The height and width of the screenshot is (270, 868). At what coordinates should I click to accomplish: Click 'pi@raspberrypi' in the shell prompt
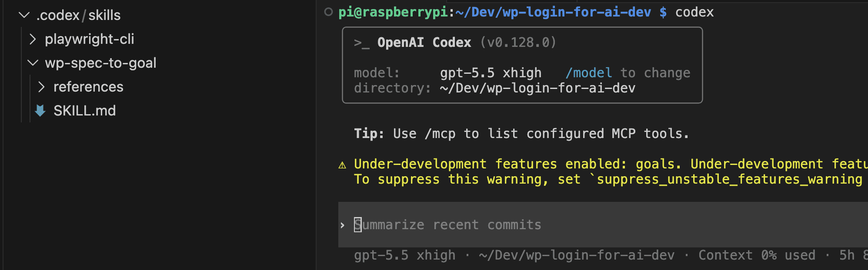tap(393, 12)
